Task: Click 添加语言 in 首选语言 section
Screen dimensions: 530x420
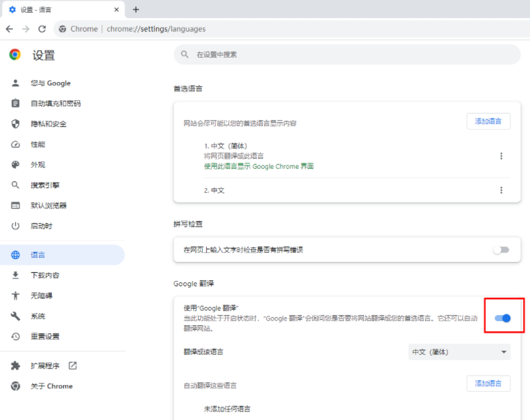Action: (488, 122)
